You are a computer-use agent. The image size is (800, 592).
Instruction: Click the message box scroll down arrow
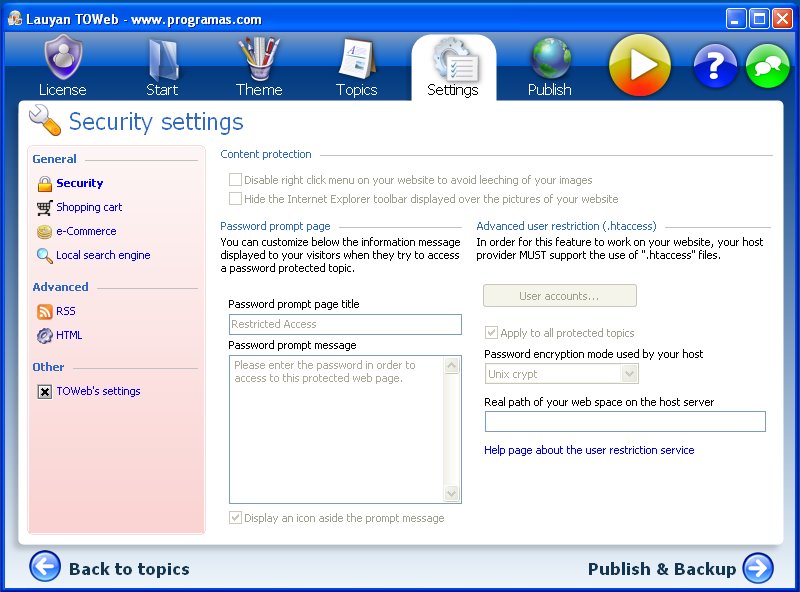[x=452, y=494]
